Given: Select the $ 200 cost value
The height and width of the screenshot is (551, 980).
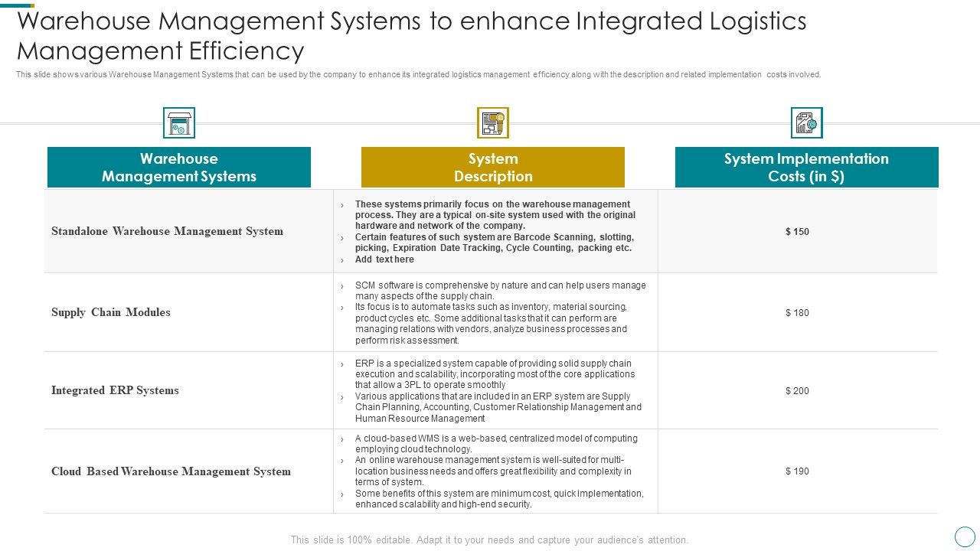Looking at the screenshot, I should pyautogui.click(x=796, y=390).
